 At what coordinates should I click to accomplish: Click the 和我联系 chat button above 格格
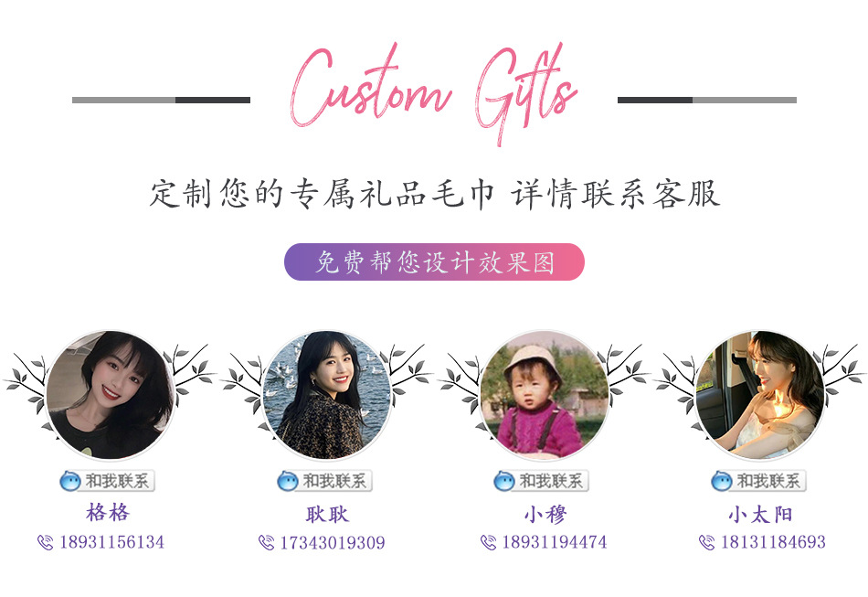pos(107,481)
